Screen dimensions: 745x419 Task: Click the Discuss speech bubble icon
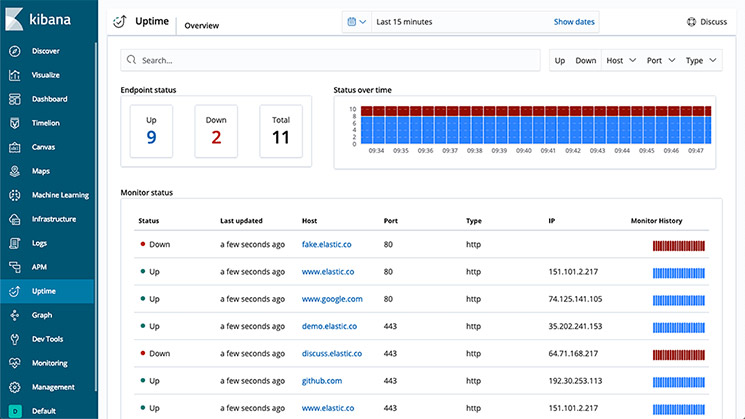tap(691, 22)
